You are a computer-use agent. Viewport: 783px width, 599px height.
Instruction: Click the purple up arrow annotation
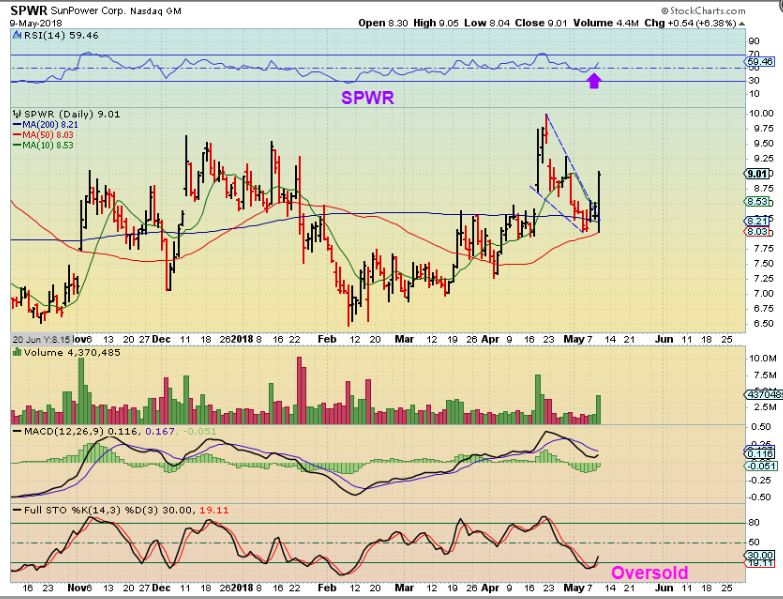(x=593, y=80)
